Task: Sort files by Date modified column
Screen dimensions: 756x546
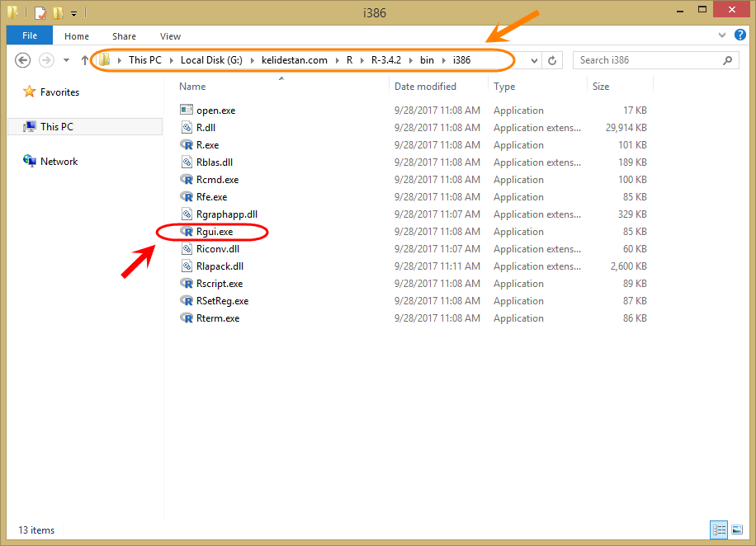Action: pyautogui.click(x=425, y=87)
